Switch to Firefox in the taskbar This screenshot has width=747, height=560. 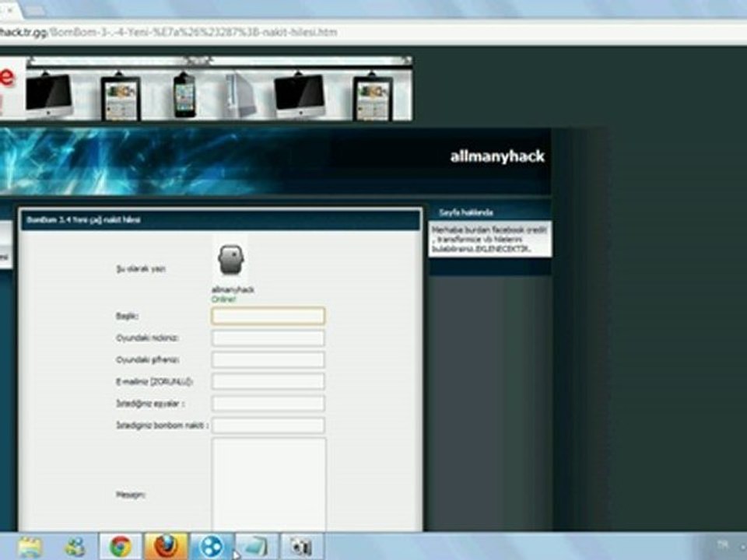tap(165, 546)
